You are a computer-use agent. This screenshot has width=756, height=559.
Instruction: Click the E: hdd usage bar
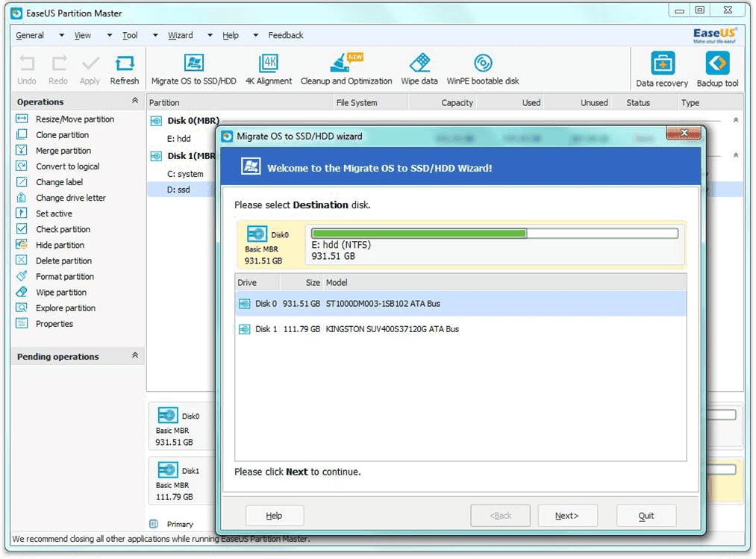tap(495, 234)
